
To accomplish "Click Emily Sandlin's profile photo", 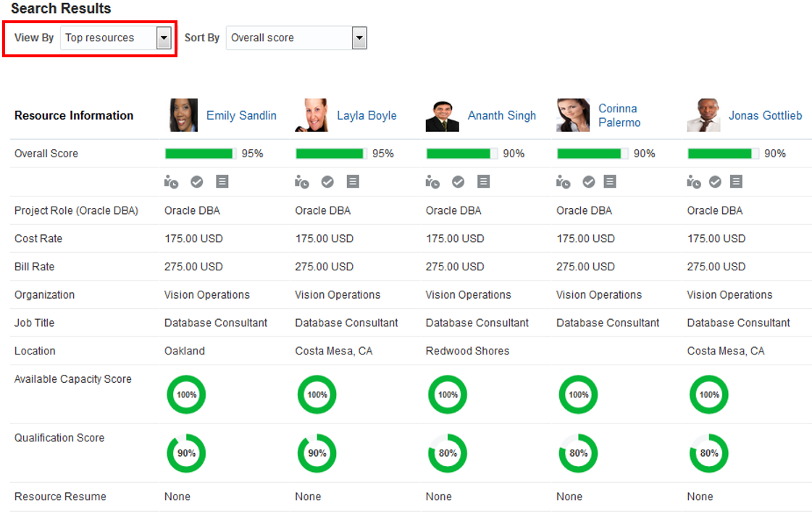I will 183,115.
